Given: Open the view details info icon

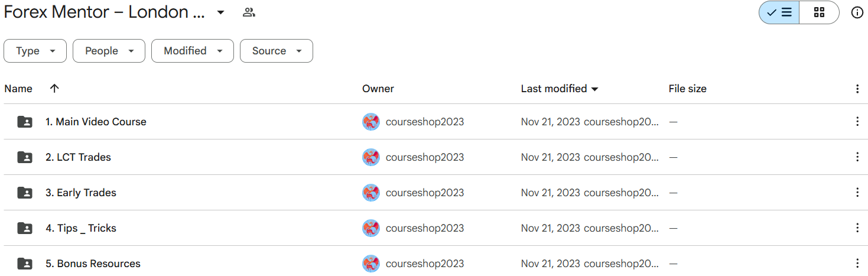Looking at the screenshot, I should click(x=857, y=12).
